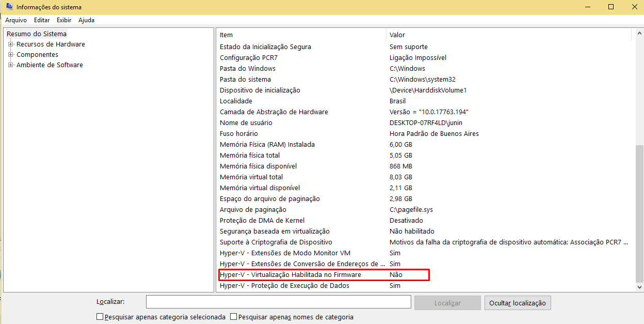Select the Dispositivo de inicialização row
This screenshot has height=324, width=644.
424,90
